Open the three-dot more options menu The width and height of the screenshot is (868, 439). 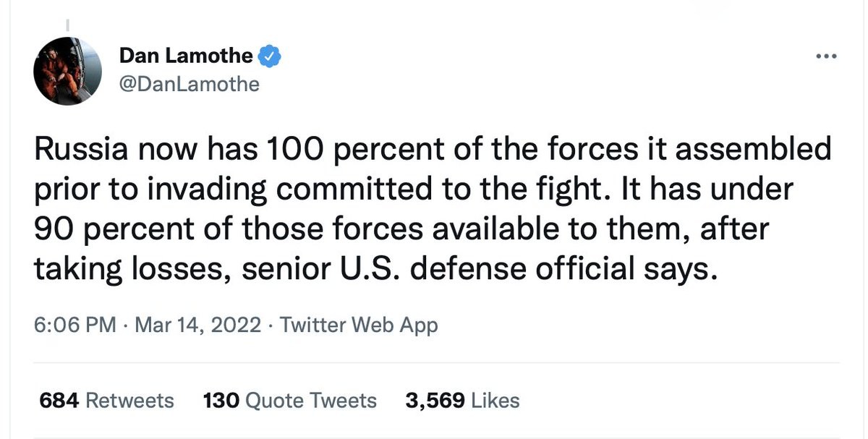pyautogui.click(x=825, y=57)
